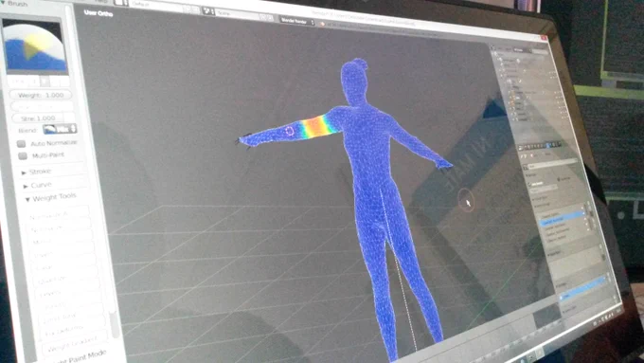This screenshot has height=363, width=644.
Task: Adjust the Strength 1.000 slider
Action: tap(38, 118)
